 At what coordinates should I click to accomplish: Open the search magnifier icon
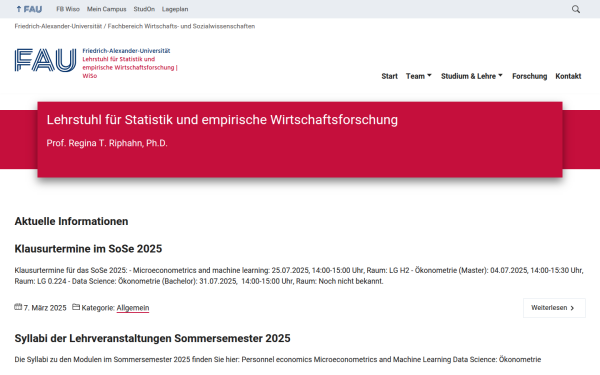coord(576,9)
